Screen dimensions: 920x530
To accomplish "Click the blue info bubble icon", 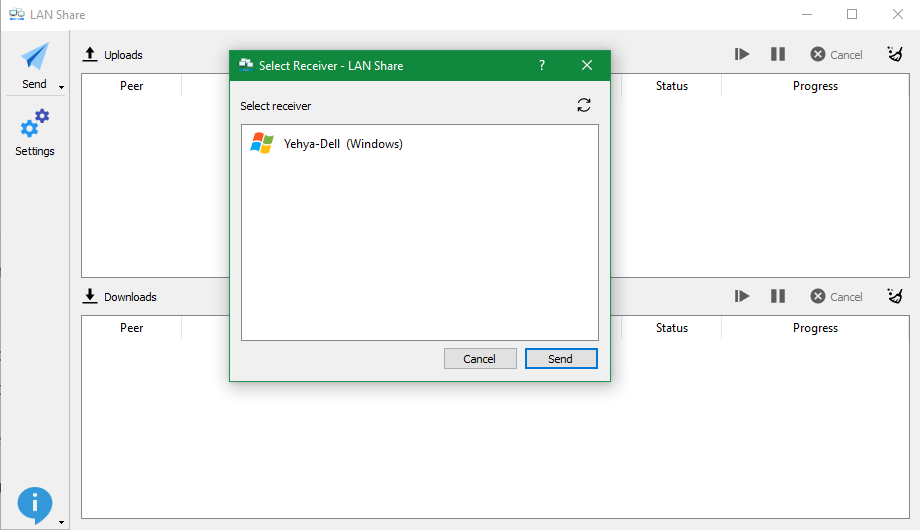I will (35, 504).
